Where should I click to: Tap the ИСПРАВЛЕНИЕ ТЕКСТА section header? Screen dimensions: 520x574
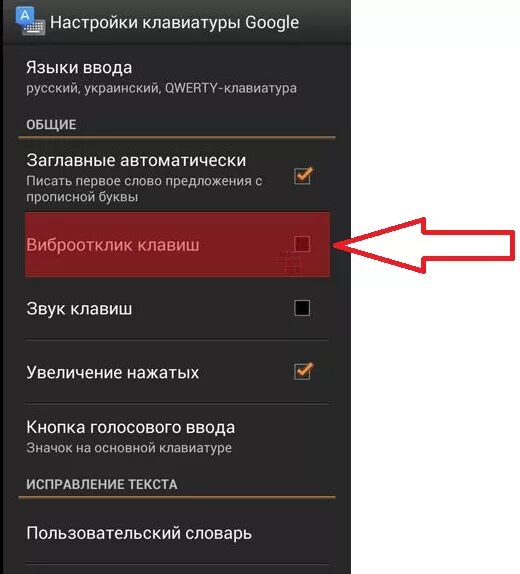tap(102, 484)
